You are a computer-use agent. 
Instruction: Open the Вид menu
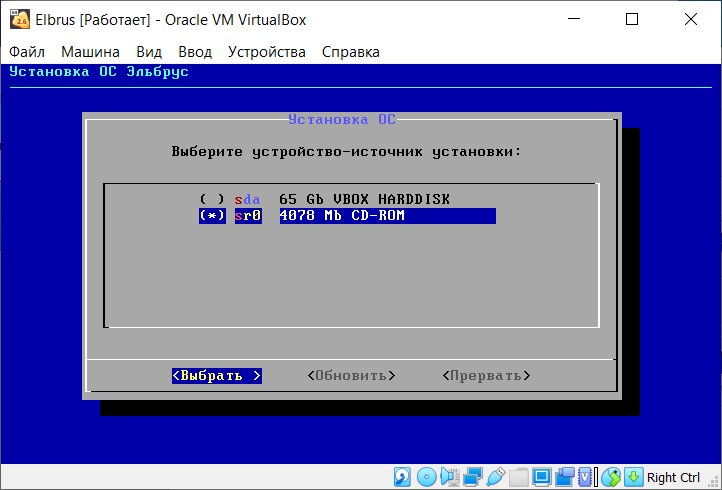(149, 52)
